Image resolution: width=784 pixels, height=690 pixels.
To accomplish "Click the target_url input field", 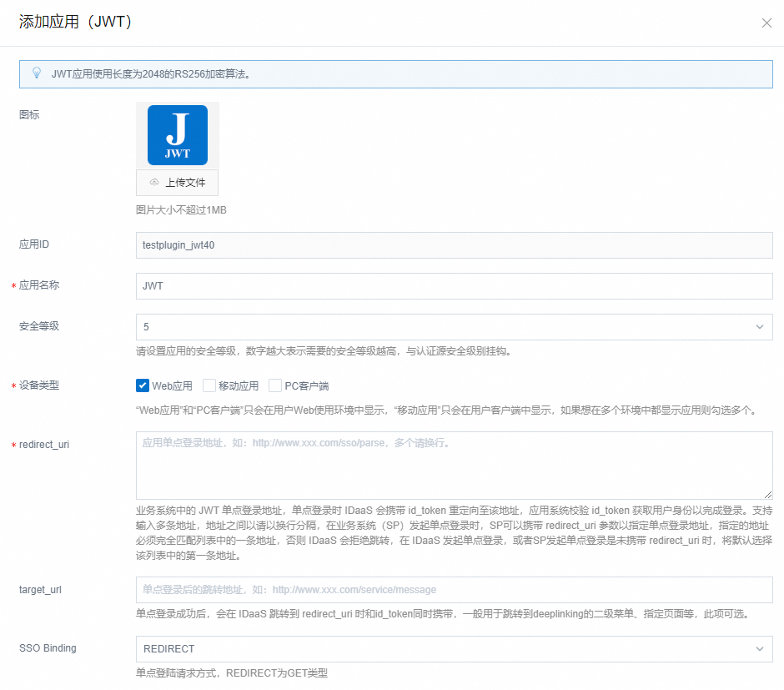I will (454, 590).
